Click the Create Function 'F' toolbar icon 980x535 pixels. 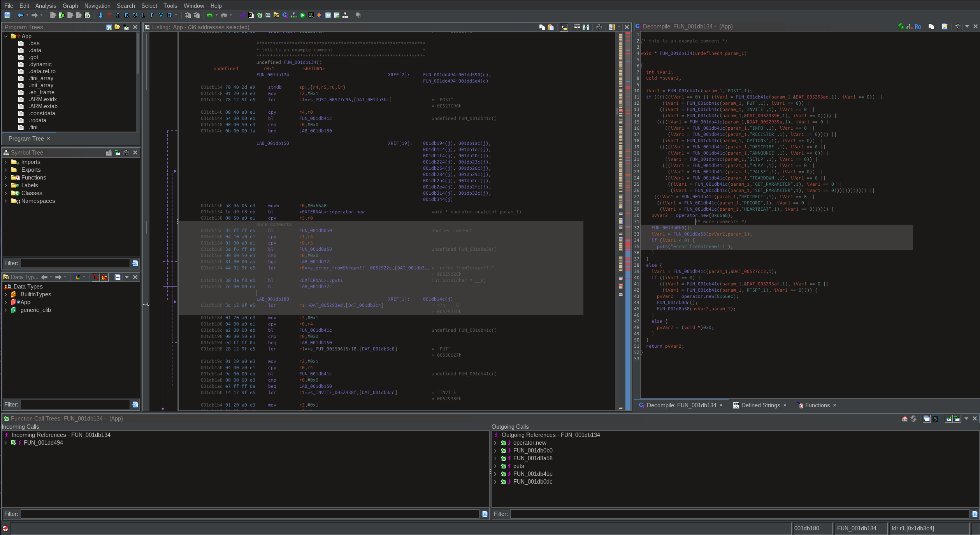tap(152, 15)
